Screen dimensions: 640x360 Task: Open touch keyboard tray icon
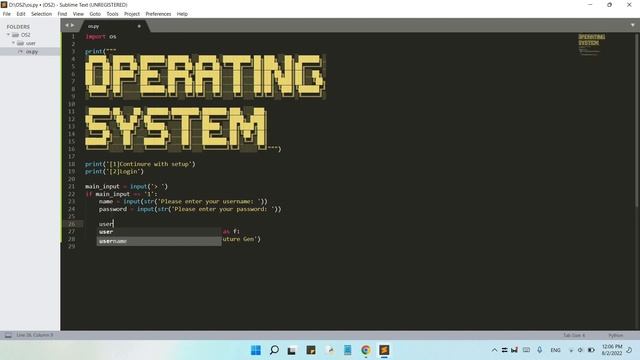(x=527, y=350)
